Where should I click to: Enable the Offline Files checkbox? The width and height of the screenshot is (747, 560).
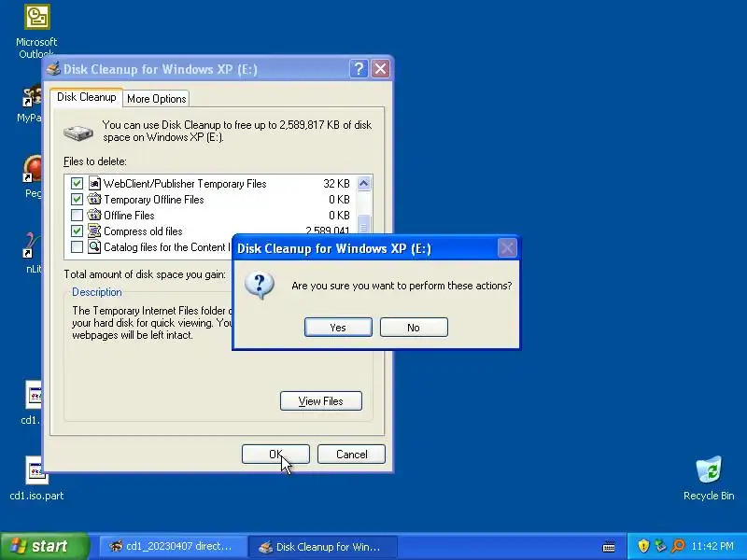77,216
